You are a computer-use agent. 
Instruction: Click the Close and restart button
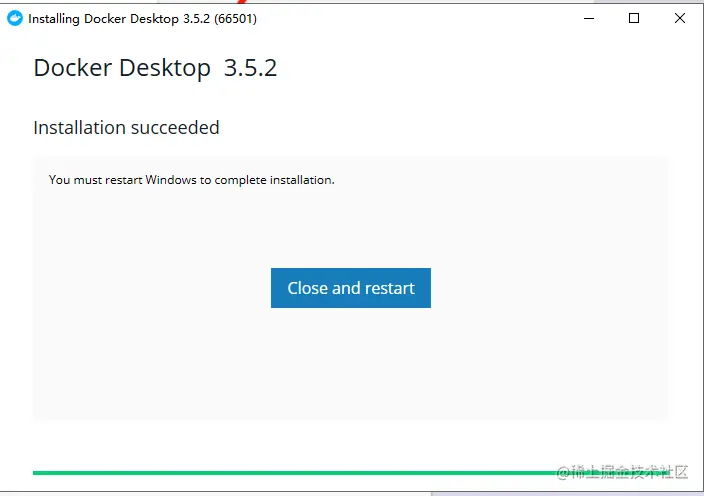pos(351,288)
